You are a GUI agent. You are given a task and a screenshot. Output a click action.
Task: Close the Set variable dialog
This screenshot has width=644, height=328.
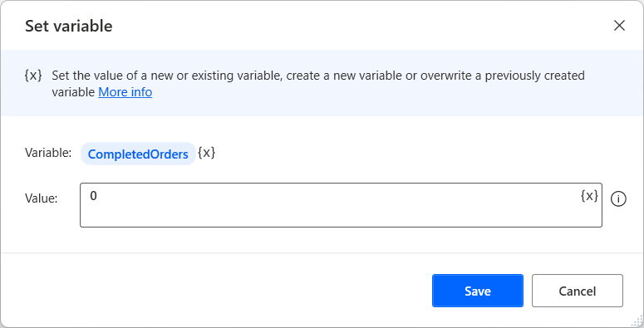pyautogui.click(x=619, y=26)
